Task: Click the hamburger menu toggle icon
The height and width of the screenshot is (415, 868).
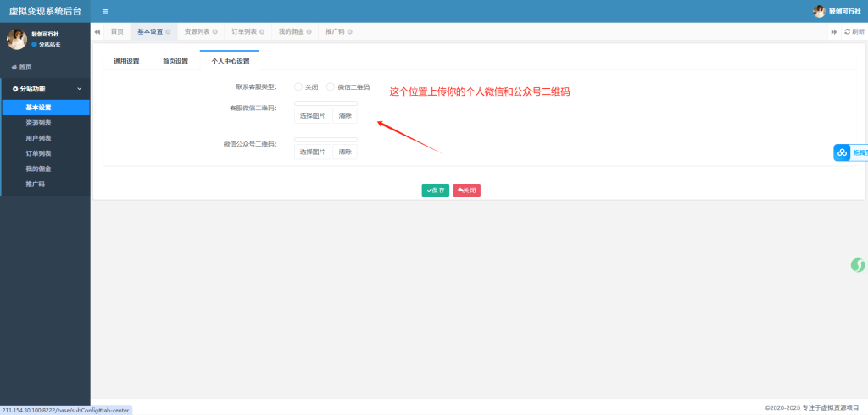Action: (x=105, y=12)
